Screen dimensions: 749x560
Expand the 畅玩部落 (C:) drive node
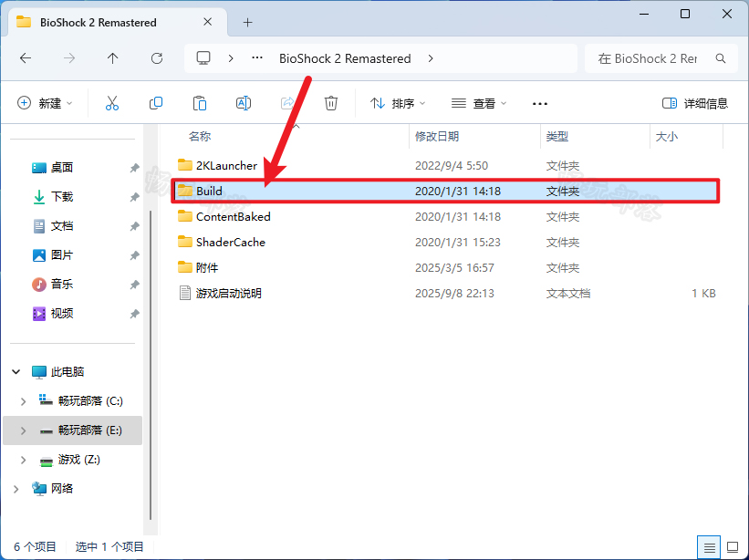[x=23, y=401]
